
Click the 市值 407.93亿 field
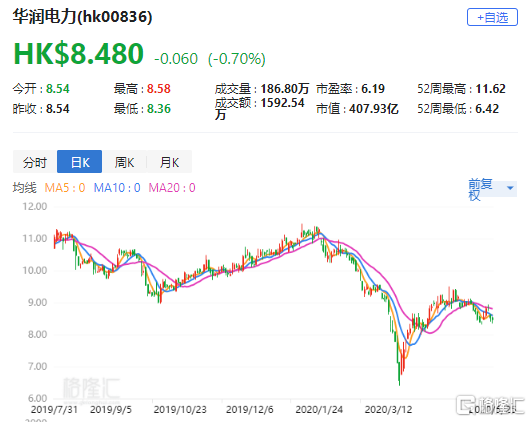click(x=357, y=109)
